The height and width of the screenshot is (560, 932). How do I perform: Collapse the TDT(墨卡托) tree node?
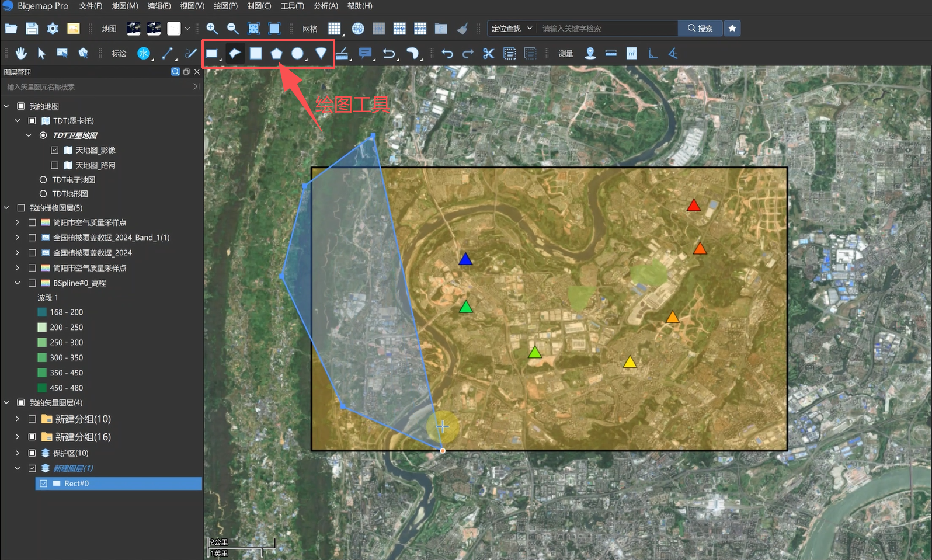coord(18,120)
